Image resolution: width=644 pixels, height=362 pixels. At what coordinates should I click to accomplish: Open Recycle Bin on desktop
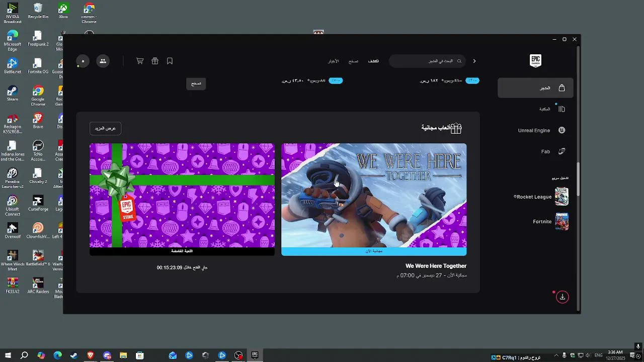[38, 11]
